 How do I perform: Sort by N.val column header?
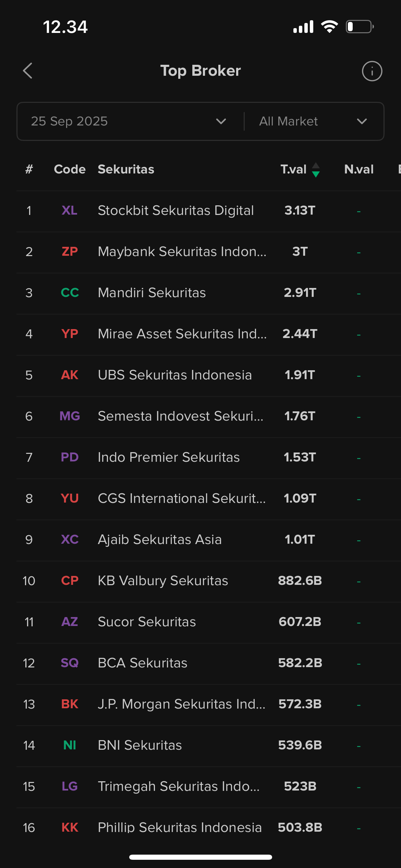pyautogui.click(x=359, y=169)
